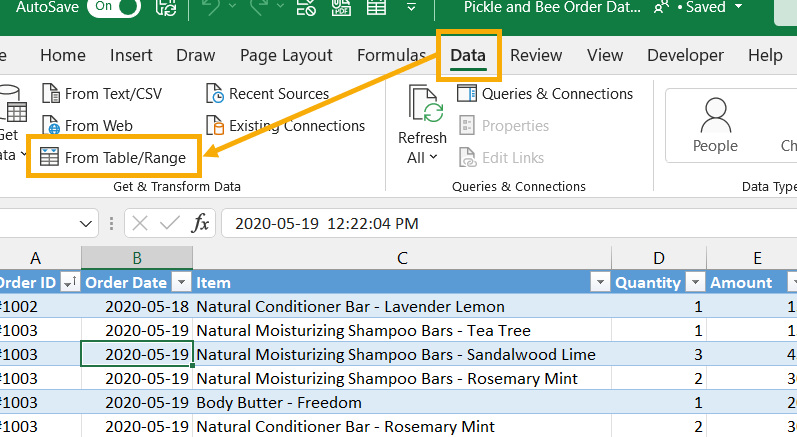Click the save-and-sync icon beside AutoSave
The height and width of the screenshot is (437, 797).
(x=166, y=7)
